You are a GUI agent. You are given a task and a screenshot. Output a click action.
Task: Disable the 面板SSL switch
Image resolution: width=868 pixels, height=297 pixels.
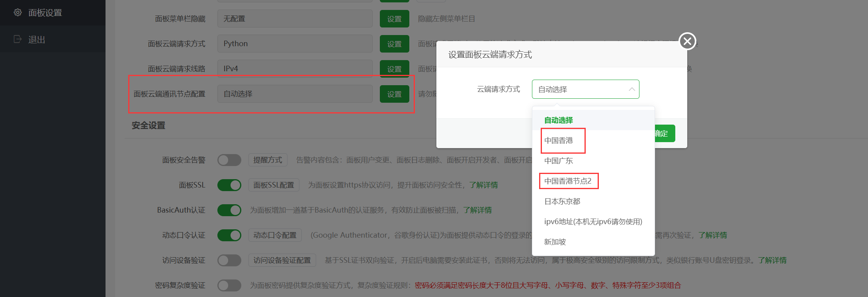229,185
